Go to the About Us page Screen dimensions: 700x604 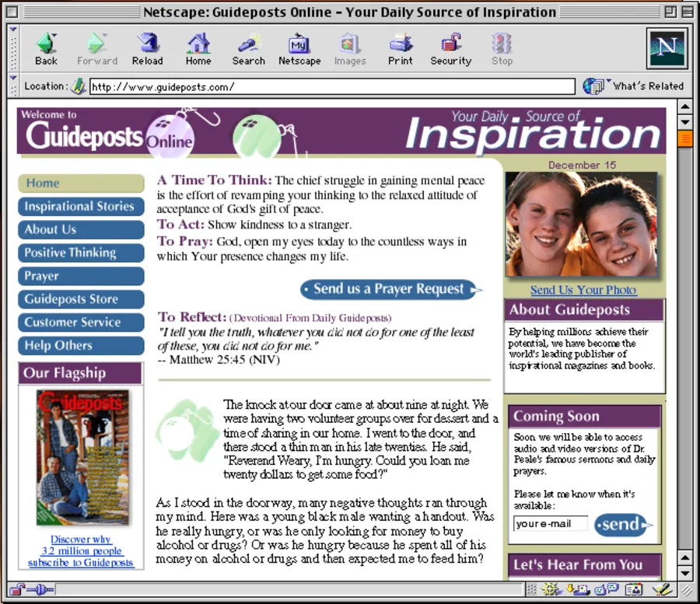click(x=81, y=230)
